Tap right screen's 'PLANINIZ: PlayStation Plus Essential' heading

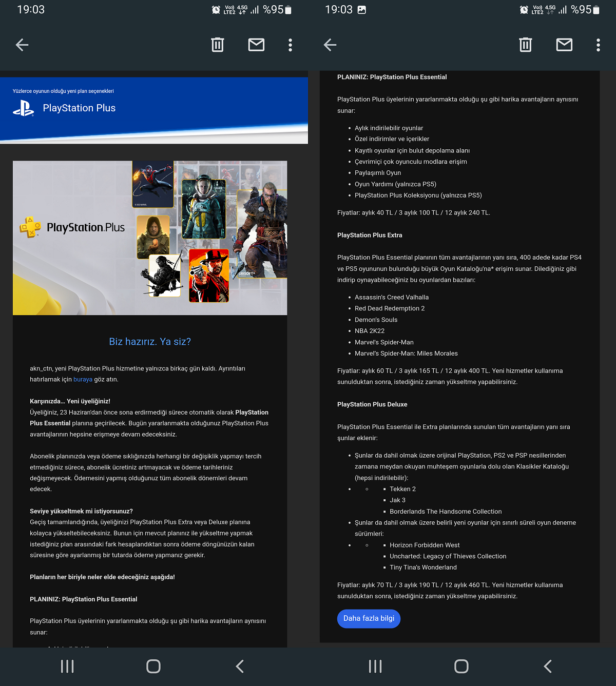[x=392, y=77]
